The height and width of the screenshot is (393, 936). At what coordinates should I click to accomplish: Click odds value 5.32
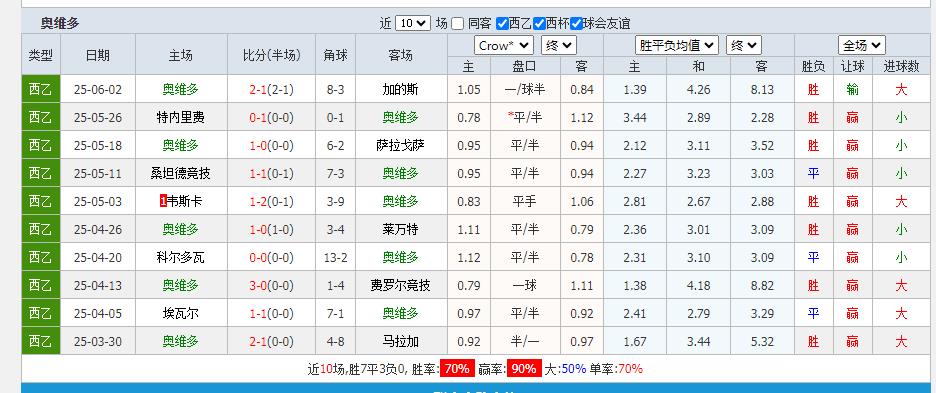pyautogui.click(x=762, y=342)
